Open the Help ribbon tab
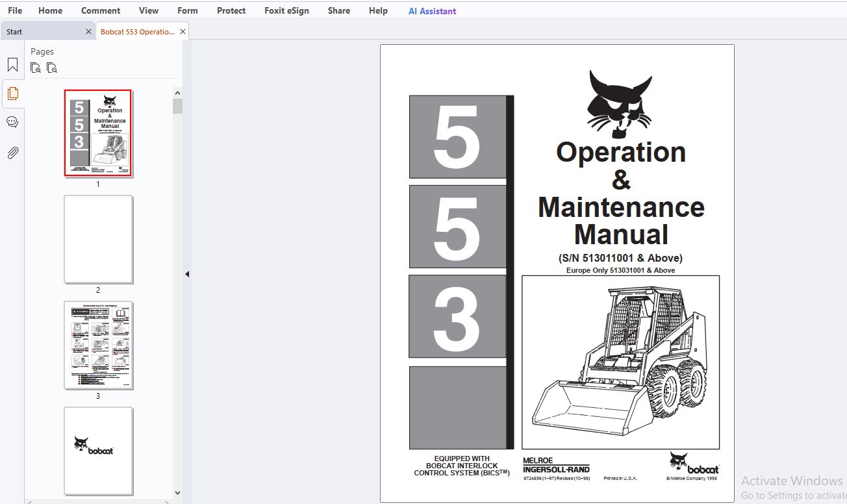The height and width of the screenshot is (504, 847). click(378, 10)
